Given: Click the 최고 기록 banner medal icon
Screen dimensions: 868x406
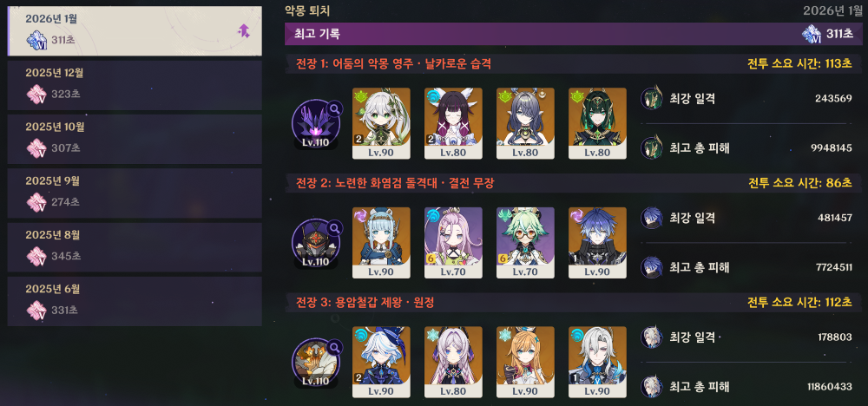Looking at the screenshot, I should point(812,35).
